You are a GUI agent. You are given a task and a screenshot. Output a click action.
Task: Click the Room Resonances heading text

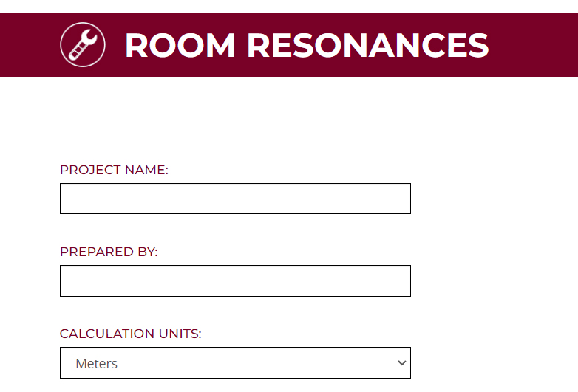[x=306, y=45]
